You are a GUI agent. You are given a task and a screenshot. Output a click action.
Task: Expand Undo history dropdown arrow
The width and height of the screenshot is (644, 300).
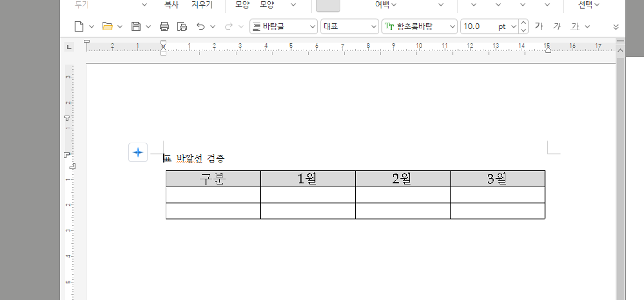click(x=213, y=27)
